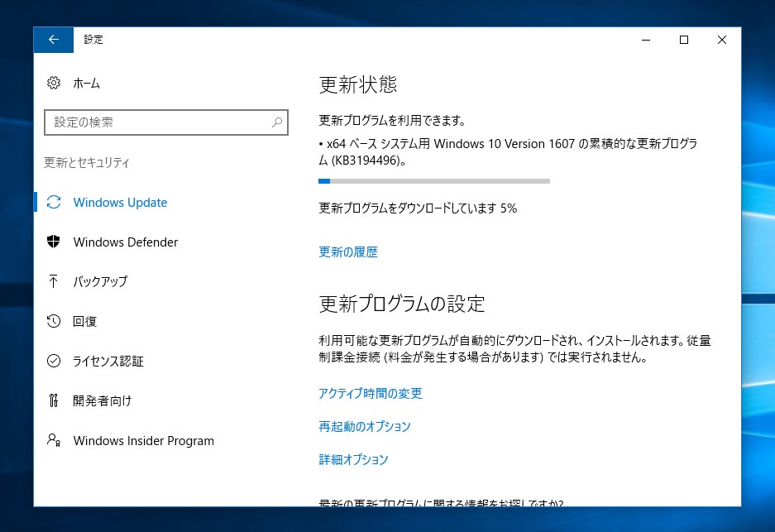The height and width of the screenshot is (532, 775).
Task: Click the バックアップ upload arrow icon
Action: pos(54,281)
